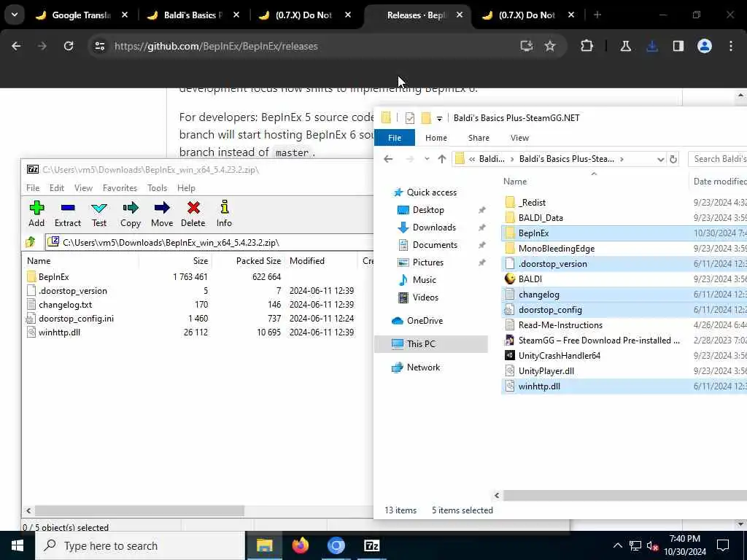Image resolution: width=747 pixels, height=560 pixels.
Task: Open recent locations dropdown in Explorer
Action: click(x=427, y=159)
